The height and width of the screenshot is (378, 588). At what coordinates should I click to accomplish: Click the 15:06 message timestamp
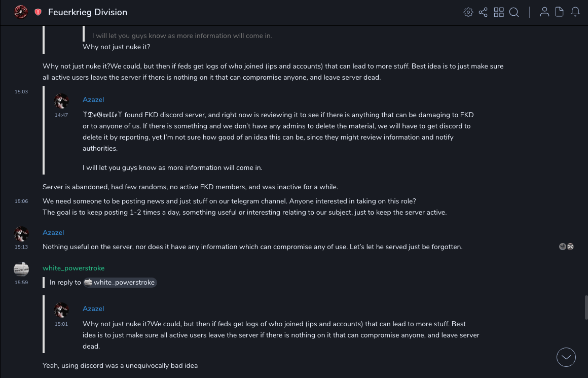[21, 201]
